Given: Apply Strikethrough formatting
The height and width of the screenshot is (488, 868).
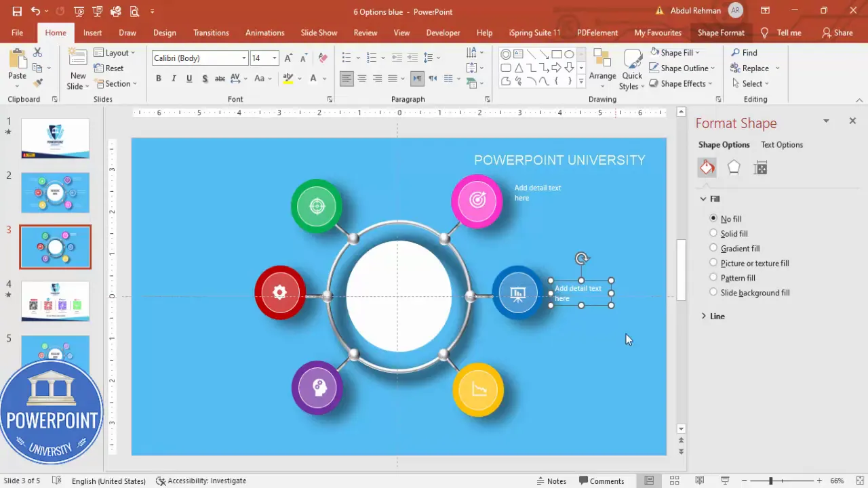Looking at the screenshot, I should [x=220, y=79].
